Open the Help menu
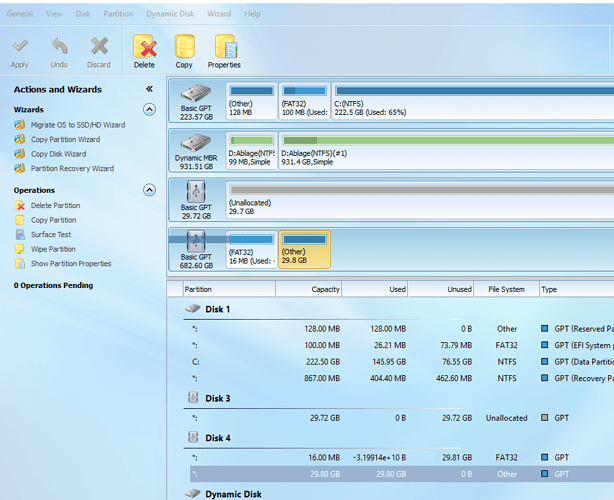Screen dimensions: 614x500 point(252,14)
